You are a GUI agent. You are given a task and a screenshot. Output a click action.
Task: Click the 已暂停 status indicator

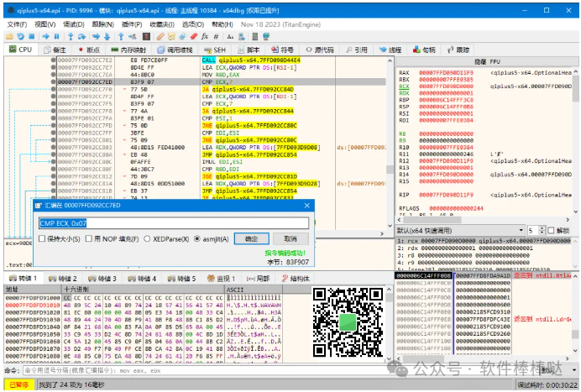pos(19,385)
